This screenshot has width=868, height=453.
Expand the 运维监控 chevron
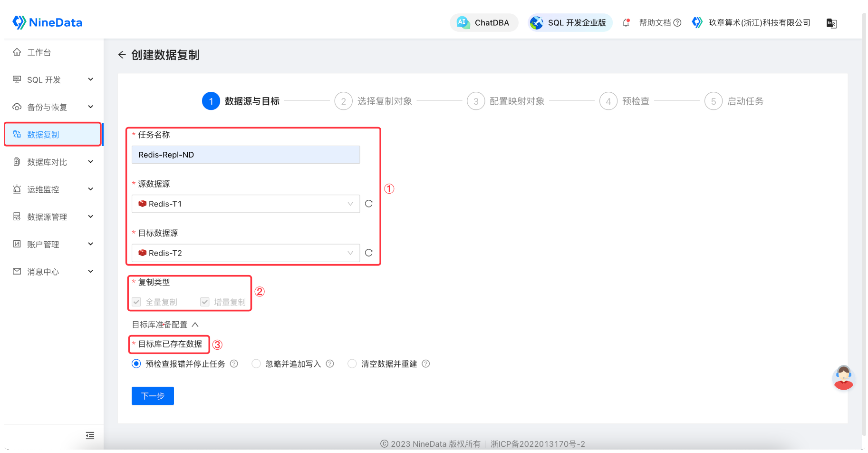pos(90,189)
